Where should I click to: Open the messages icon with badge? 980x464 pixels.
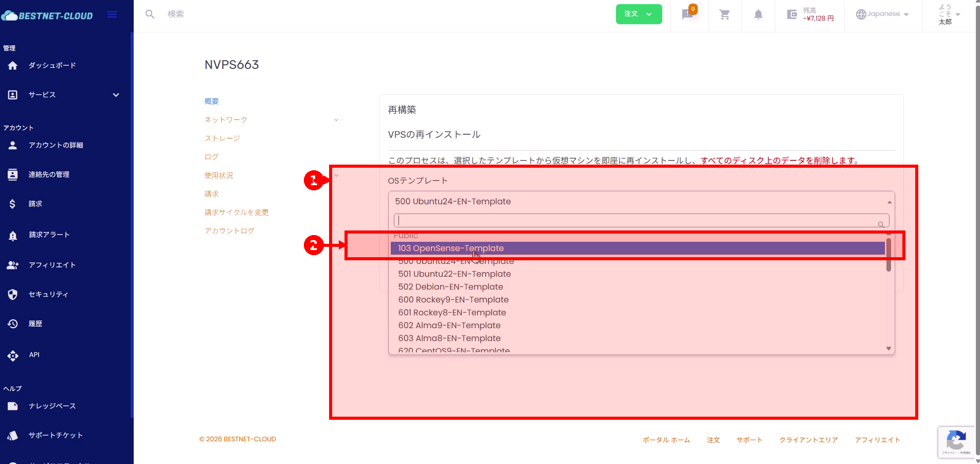pos(687,14)
